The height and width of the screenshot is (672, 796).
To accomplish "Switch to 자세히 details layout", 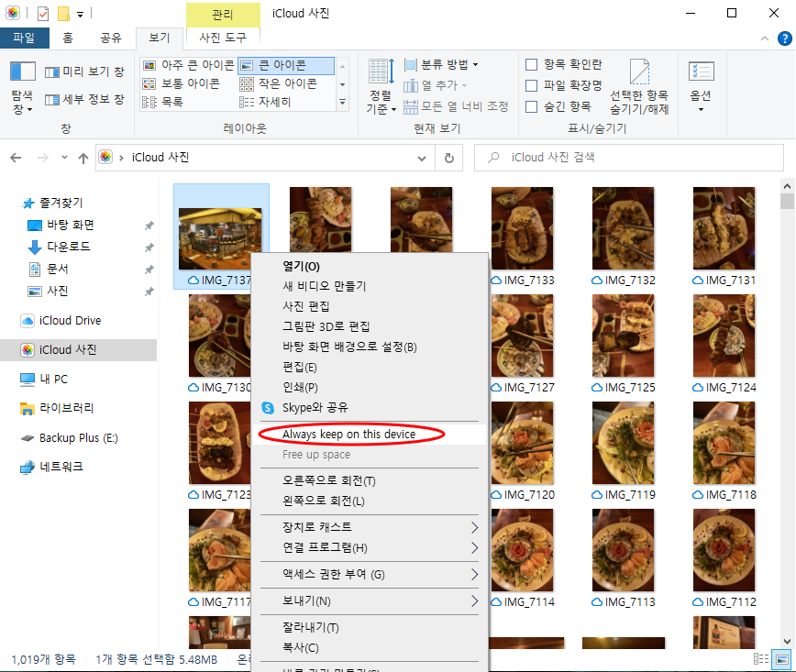I will point(266,102).
